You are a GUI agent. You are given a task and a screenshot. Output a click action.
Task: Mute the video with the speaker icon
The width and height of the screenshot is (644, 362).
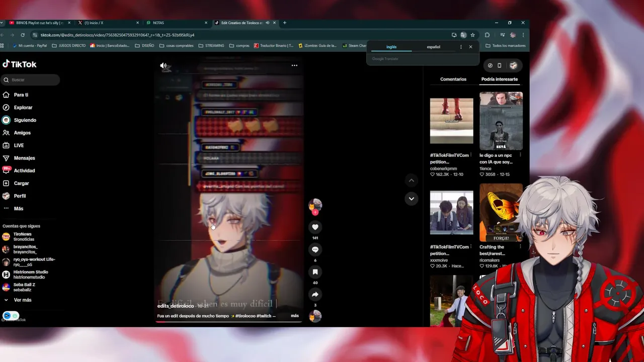pos(163,65)
